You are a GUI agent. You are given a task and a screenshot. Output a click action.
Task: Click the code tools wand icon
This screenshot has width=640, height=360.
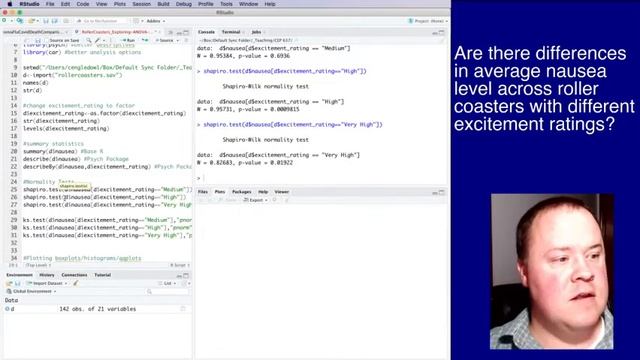tap(98, 40)
